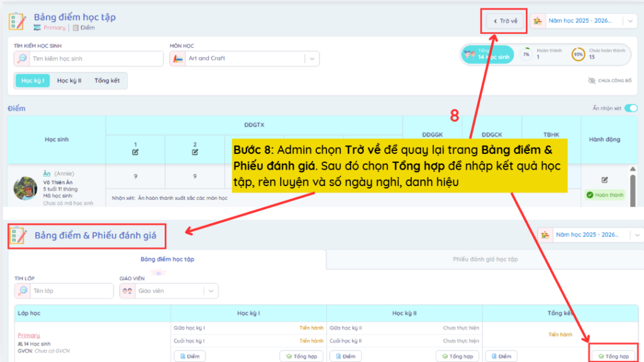Click the edit icon under column 2

point(195,152)
